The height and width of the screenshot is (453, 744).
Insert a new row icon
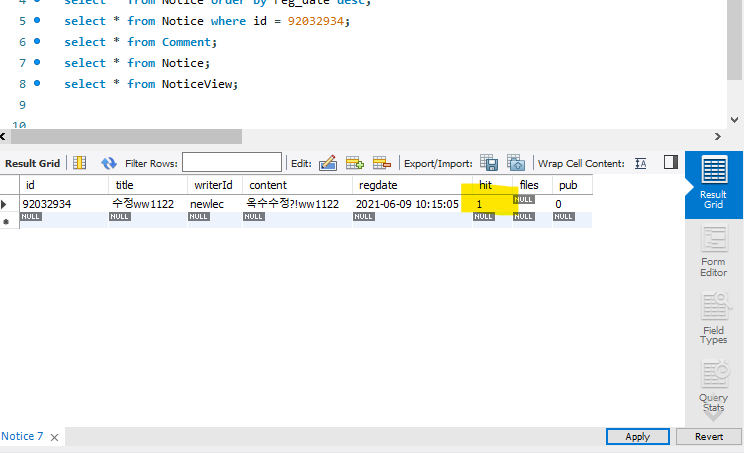click(x=354, y=163)
